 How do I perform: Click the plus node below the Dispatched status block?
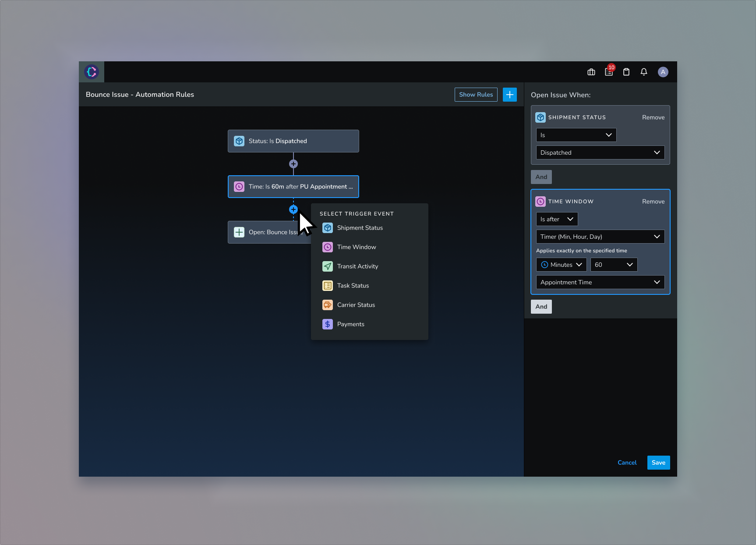point(293,163)
